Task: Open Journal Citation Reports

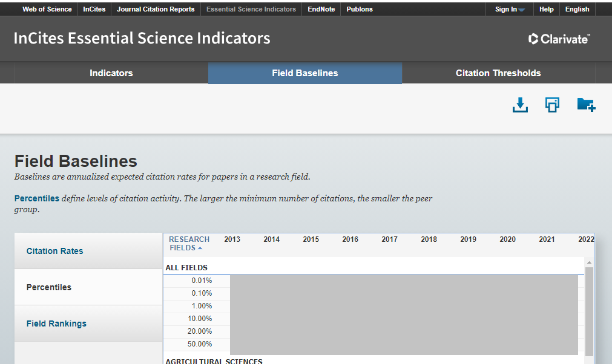Action: click(156, 9)
